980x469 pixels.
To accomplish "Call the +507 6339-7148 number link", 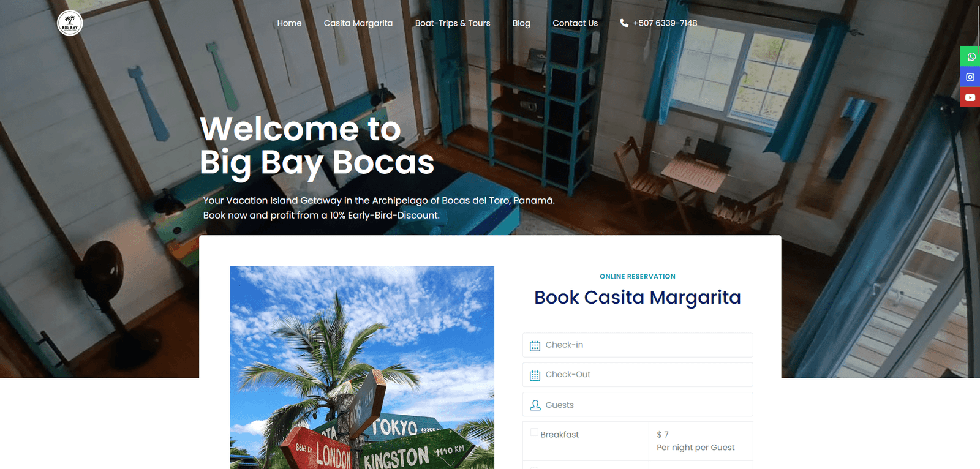I will [665, 23].
